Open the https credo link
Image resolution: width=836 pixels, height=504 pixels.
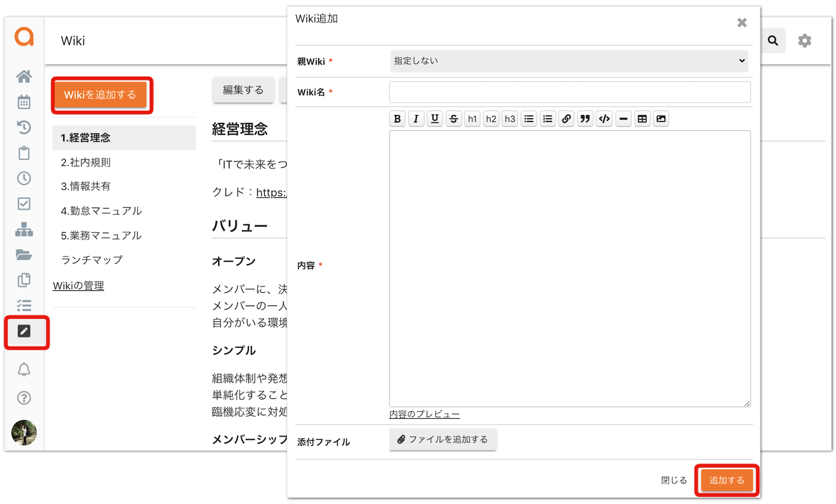(x=271, y=192)
